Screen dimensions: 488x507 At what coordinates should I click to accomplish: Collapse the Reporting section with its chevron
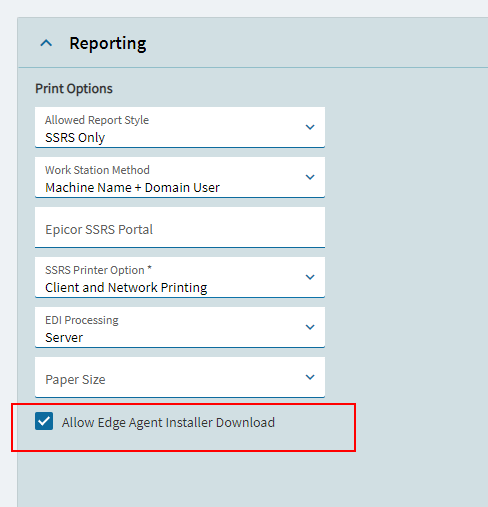point(46,43)
